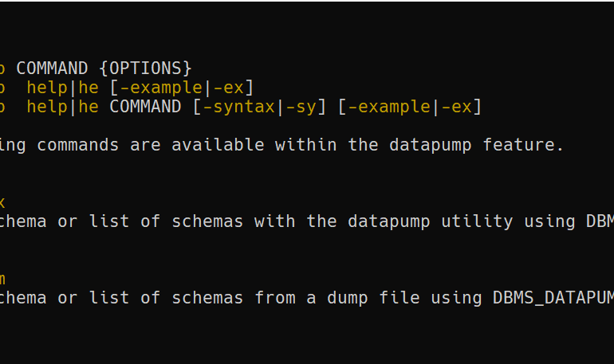Click the DBMS_DATAPUM text
This screenshot has height=364, width=614.
point(551,298)
